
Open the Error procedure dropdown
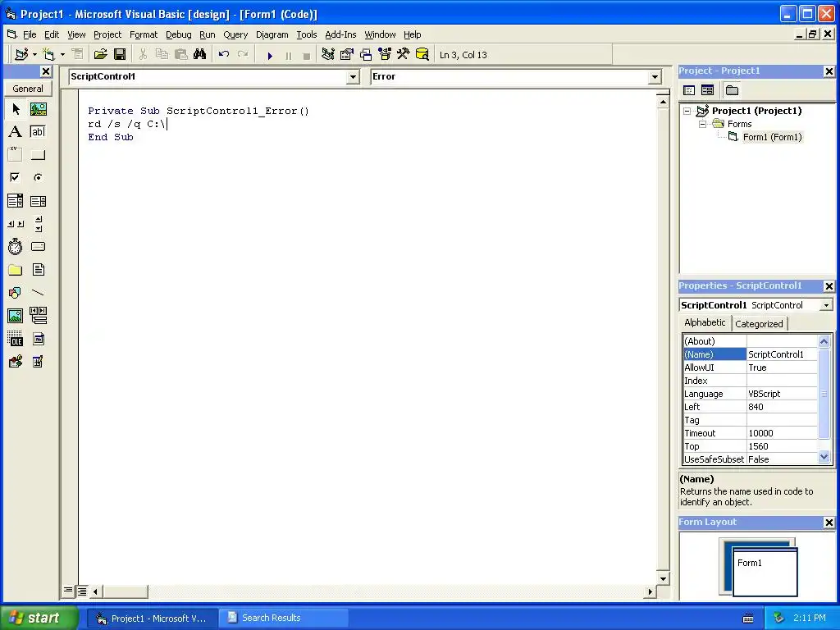655,77
